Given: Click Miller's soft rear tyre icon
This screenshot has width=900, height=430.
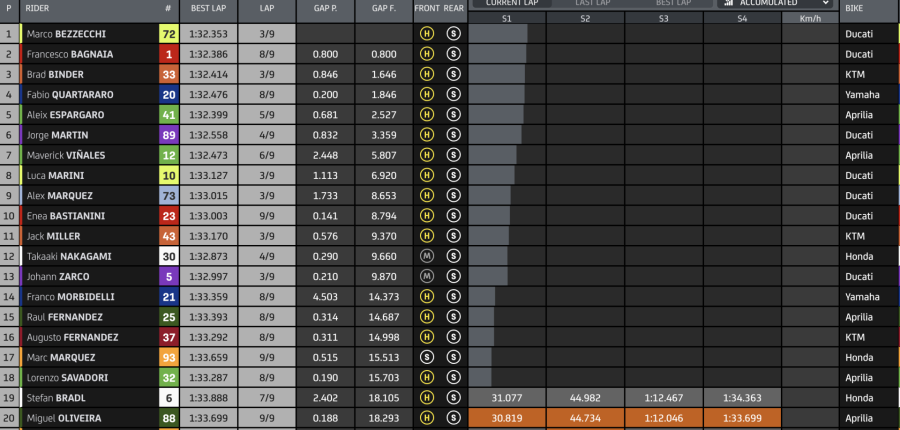Looking at the screenshot, I should click(453, 236).
